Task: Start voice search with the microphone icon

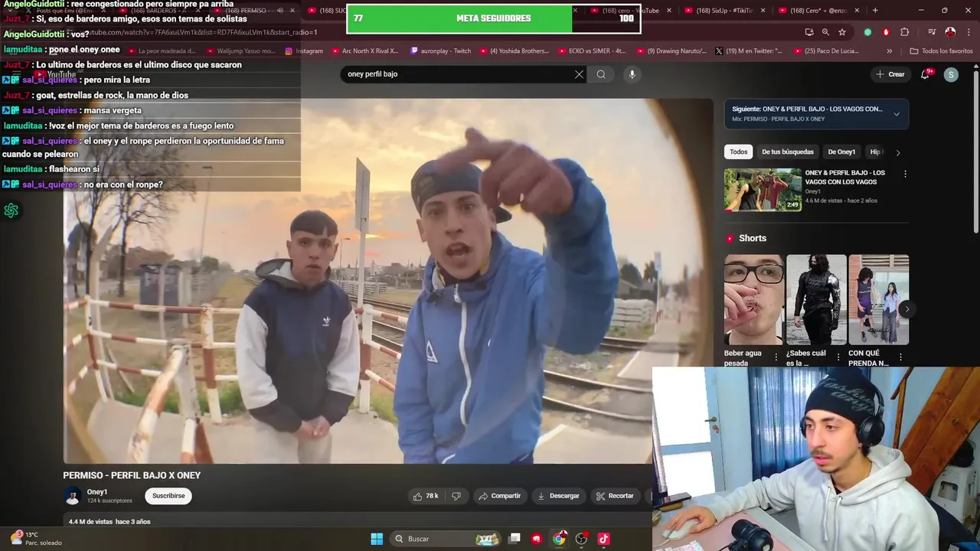Action: pyautogui.click(x=632, y=74)
